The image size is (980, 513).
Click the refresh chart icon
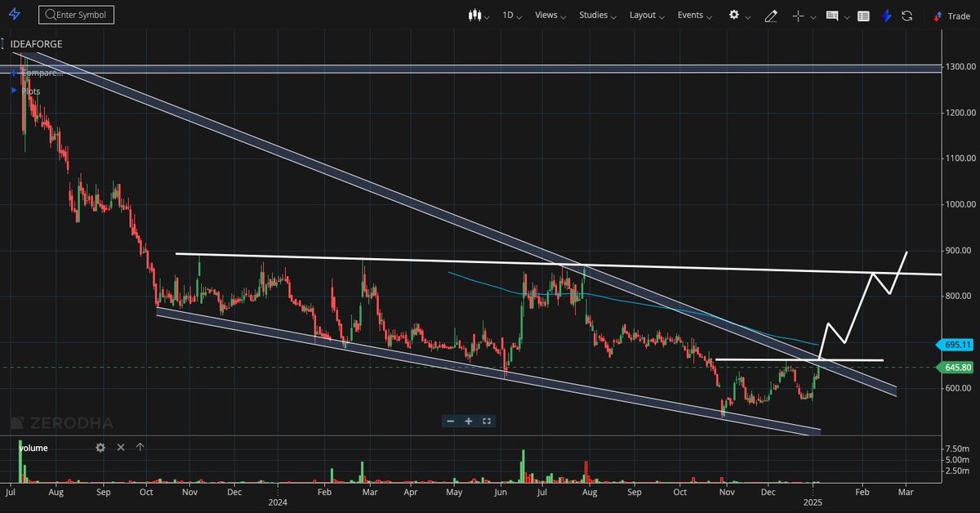click(x=906, y=16)
